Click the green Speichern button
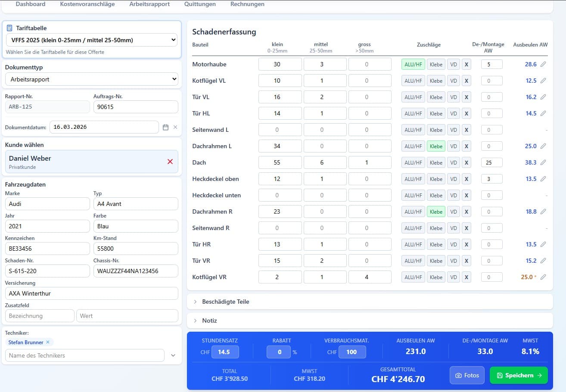Image resolution: width=566 pixels, height=392 pixels. [x=519, y=375]
